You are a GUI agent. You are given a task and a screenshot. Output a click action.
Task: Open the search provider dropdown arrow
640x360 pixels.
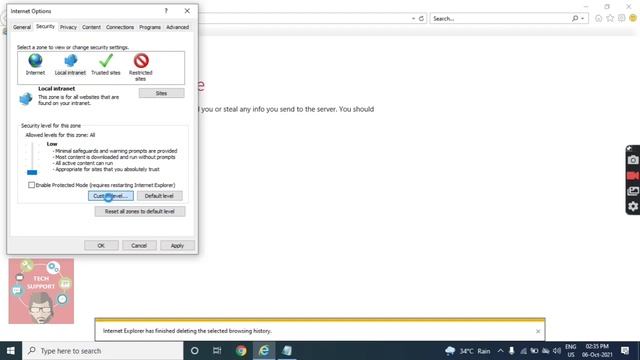click(583, 18)
